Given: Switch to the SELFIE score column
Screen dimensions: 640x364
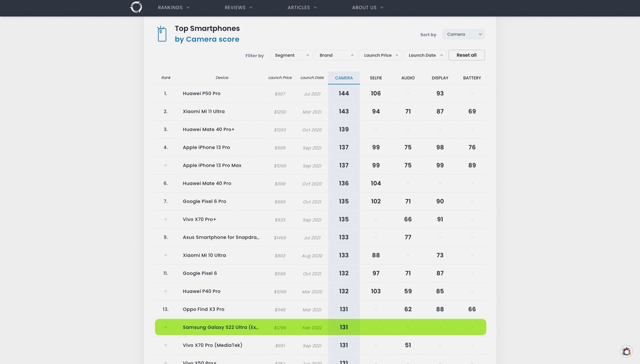Looking at the screenshot, I should point(376,78).
